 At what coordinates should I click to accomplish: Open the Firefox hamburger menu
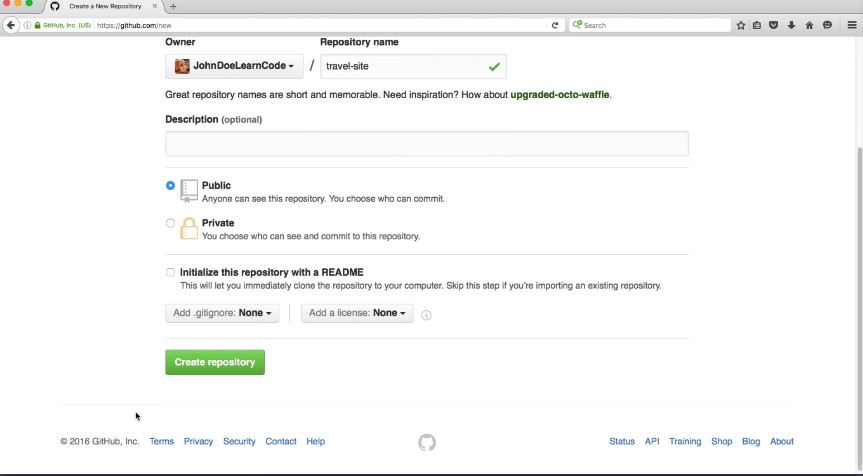pyautogui.click(x=852, y=25)
